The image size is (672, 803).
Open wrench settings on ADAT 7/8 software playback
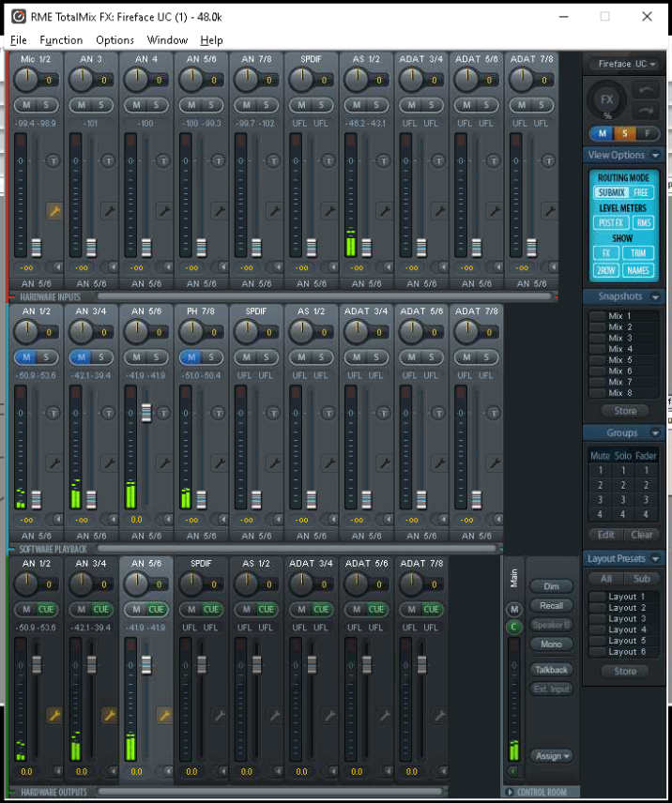[x=495, y=463]
